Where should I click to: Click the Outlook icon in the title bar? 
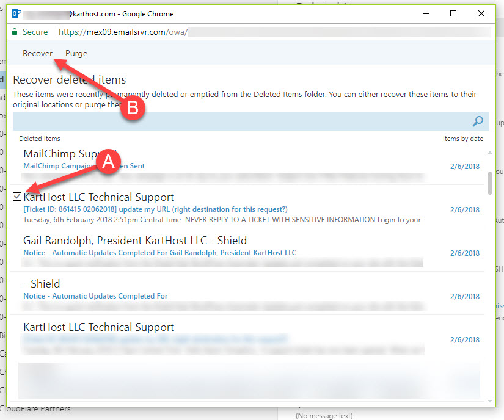pos(16,14)
